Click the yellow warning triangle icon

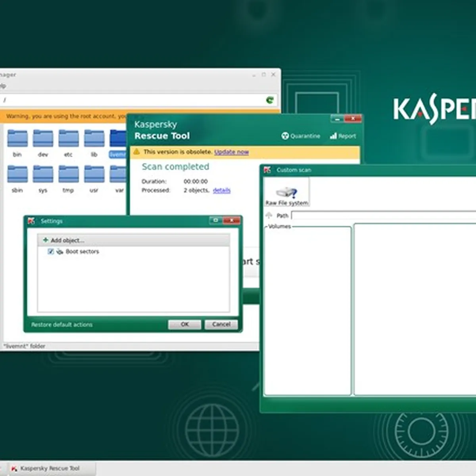pos(137,152)
